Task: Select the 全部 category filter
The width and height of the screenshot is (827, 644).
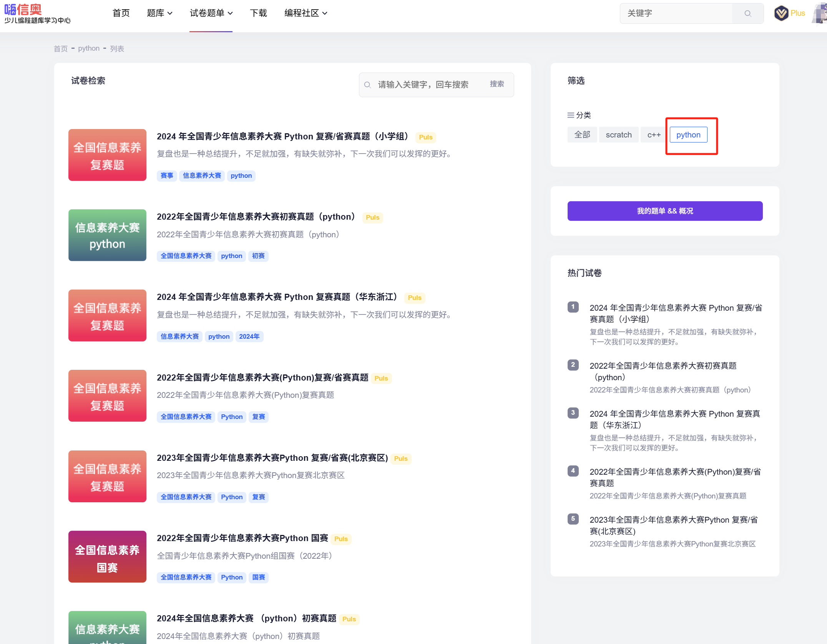Action: point(582,135)
